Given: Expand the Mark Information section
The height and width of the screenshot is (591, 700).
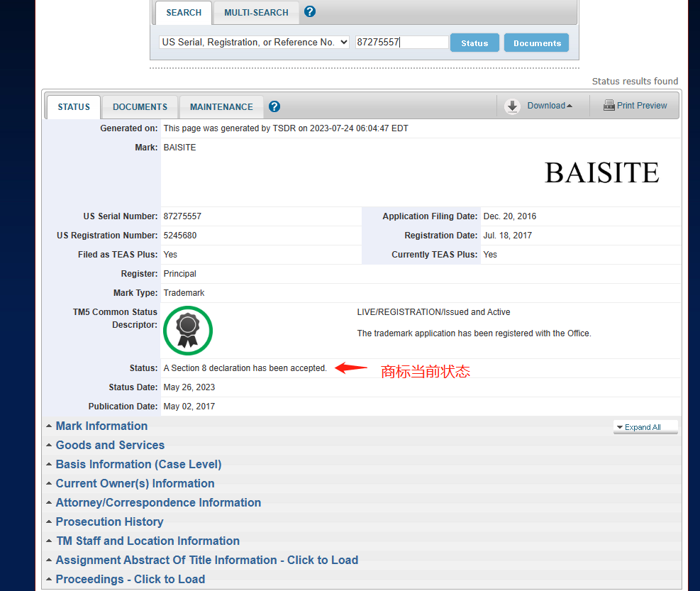Looking at the screenshot, I should (x=101, y=426).
